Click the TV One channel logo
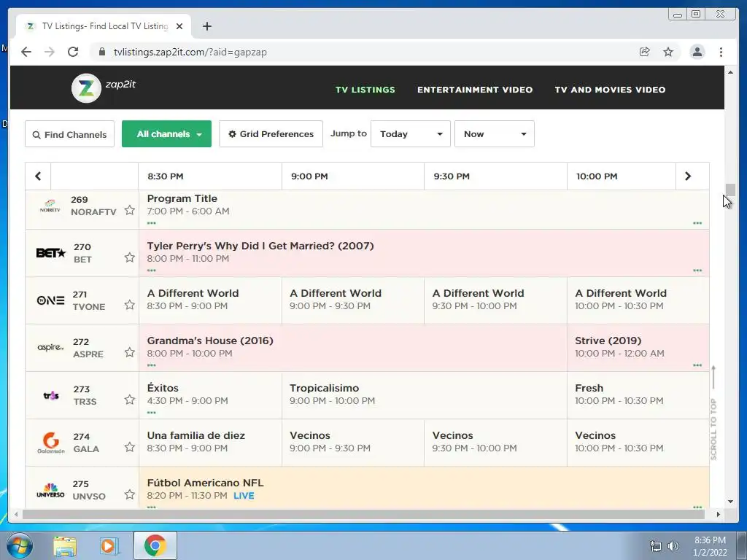Viewport: 747px width, 560px height. tap(50, 300)
